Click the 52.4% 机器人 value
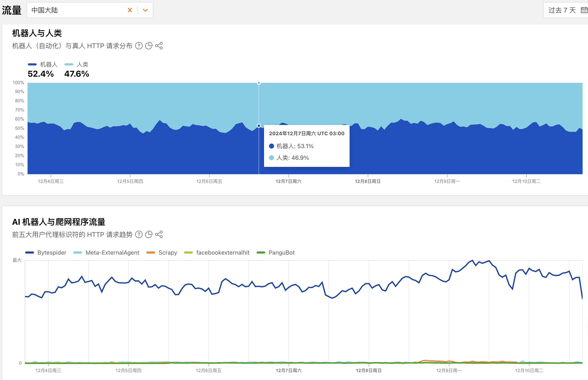 (x=41, y=74)
